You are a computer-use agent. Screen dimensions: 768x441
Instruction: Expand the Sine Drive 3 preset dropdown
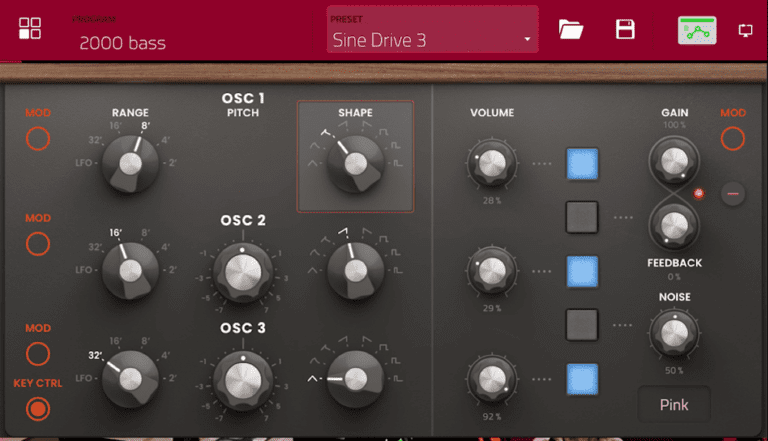click(432, 40)
